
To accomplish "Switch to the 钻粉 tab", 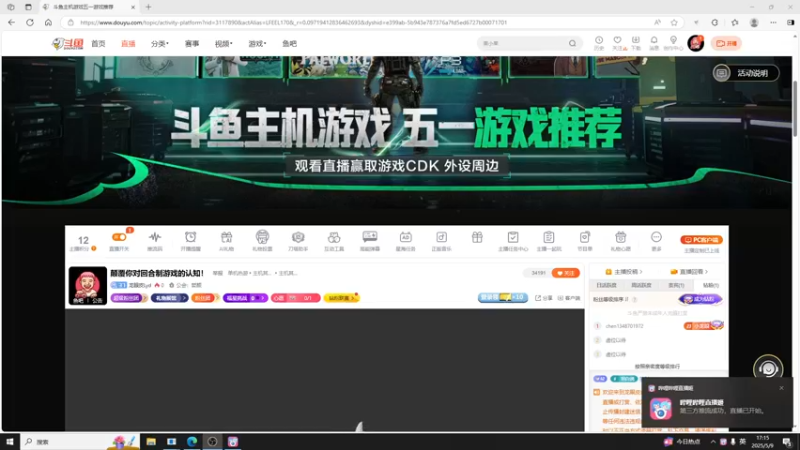I will pyautogui.click(x=710, y=285).
